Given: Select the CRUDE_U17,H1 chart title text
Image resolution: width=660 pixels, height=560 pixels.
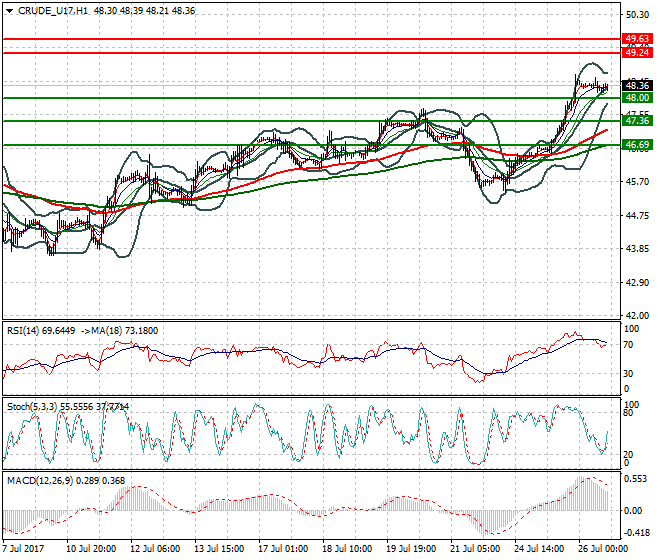Looking at the screenshot, I should 53,11.
